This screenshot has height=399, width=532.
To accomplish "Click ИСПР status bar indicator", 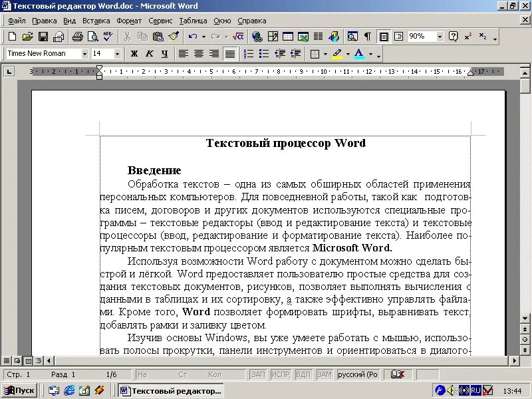I will (x=281, y=374).
